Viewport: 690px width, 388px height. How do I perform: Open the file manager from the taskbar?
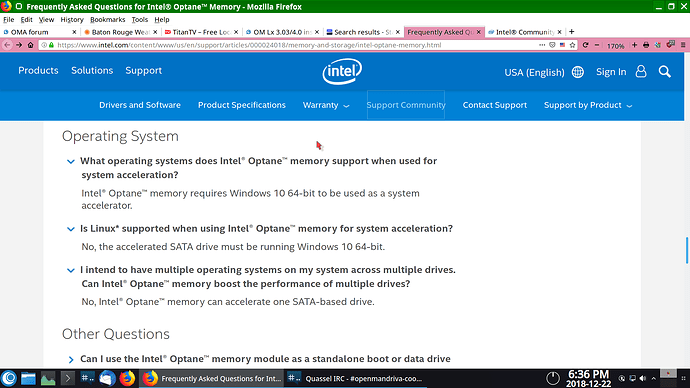(28, 378)
